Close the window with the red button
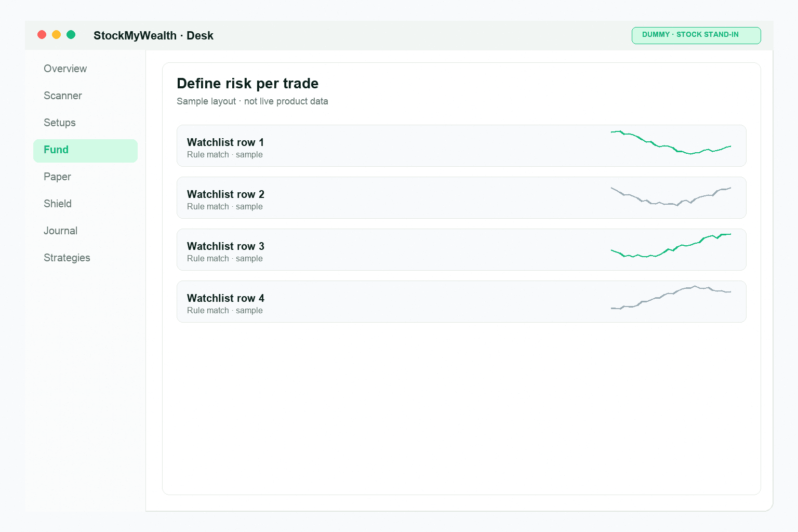The width and height of the screenshot is (798, 532). point(42,35)
